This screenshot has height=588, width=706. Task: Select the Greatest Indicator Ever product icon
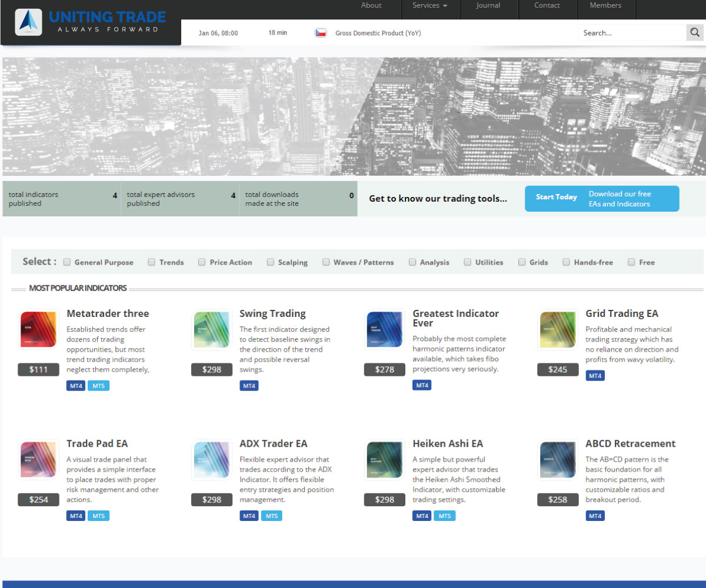(385, 329)
